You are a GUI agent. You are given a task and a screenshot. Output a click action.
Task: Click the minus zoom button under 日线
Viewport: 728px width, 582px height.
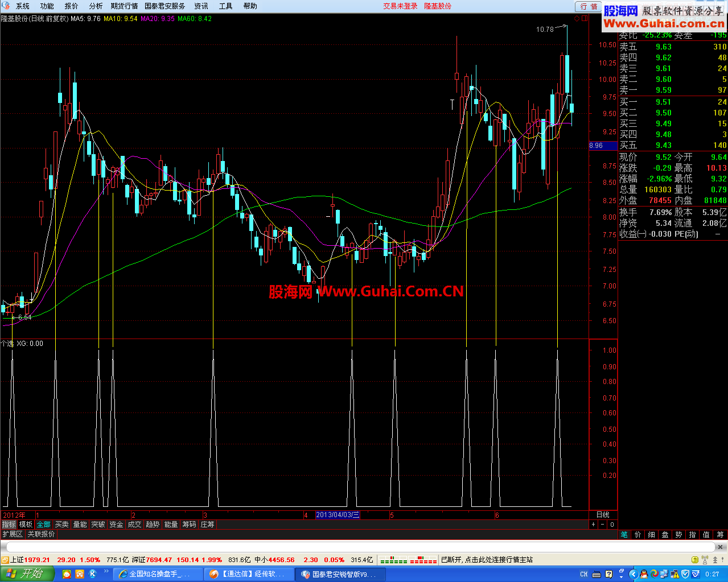click(603, 524)
